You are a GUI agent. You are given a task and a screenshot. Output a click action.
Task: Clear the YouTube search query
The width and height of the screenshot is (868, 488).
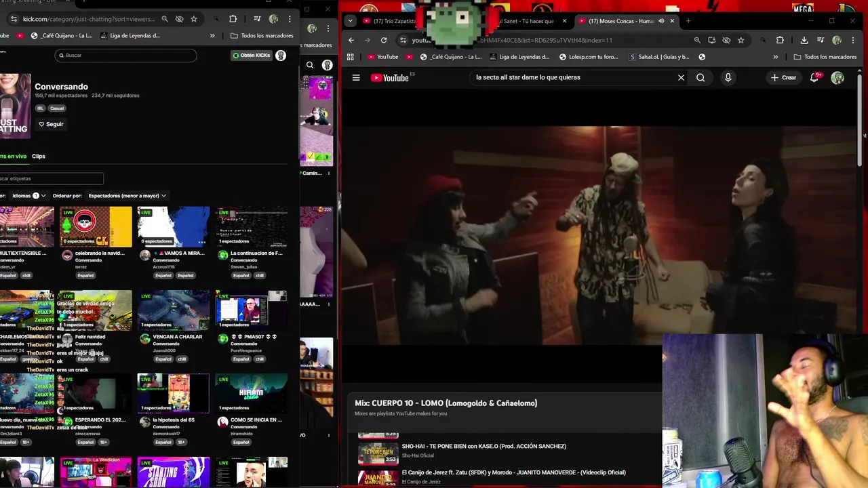(681, 77)
